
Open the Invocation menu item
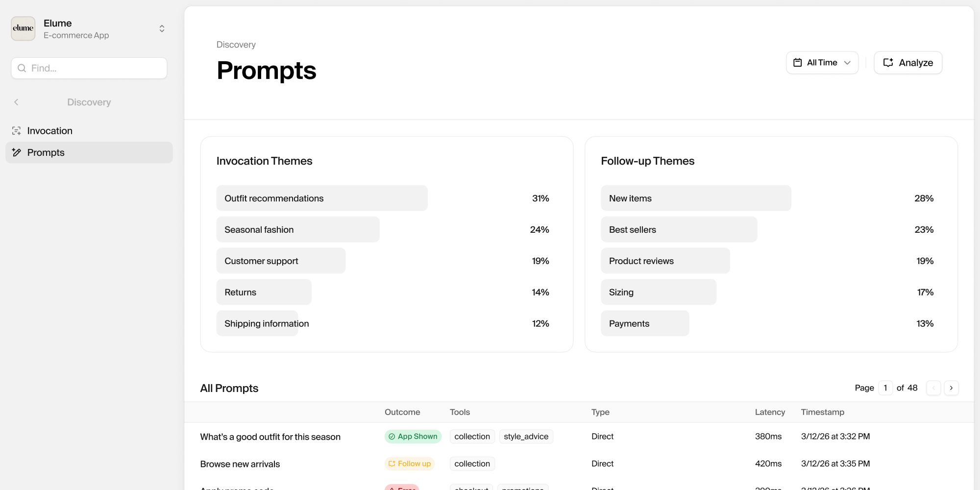[49, 131]
